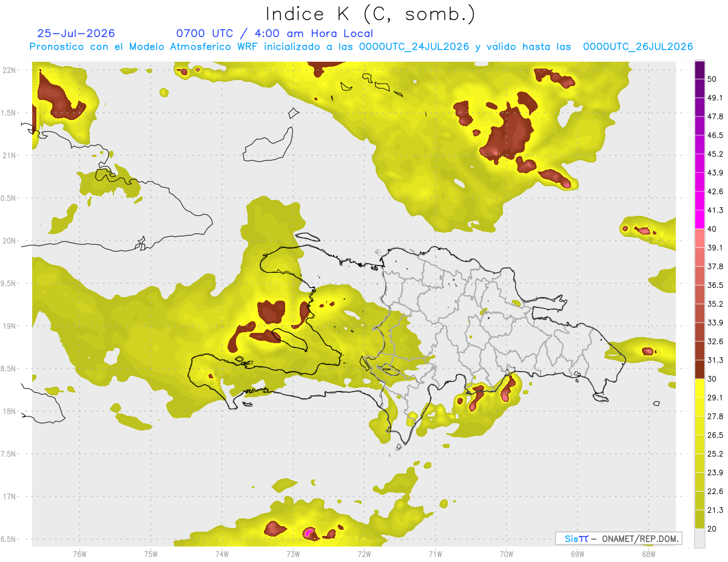
Task: Click the '69W' longitude label
Action: tap(578, 554)
